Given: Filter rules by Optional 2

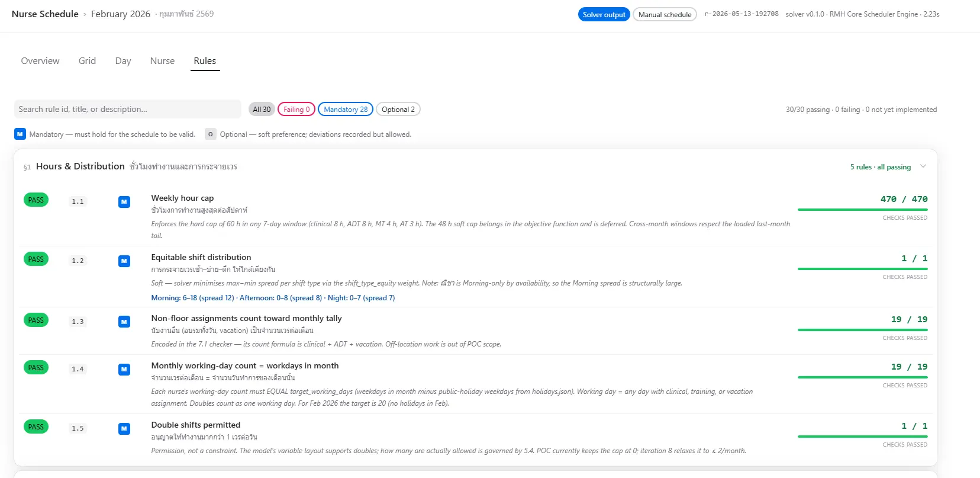Looking at the screenshot, I should tap(398, 109).
